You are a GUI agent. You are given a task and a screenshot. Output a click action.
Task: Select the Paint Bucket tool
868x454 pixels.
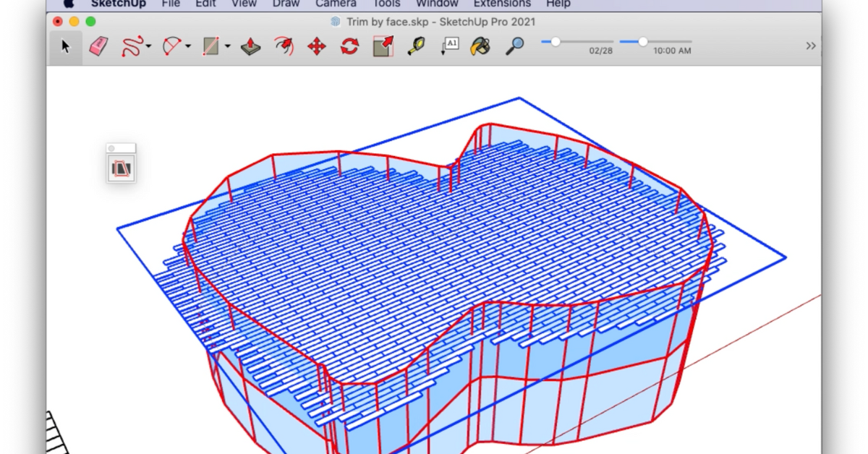[x=480, y=47]
